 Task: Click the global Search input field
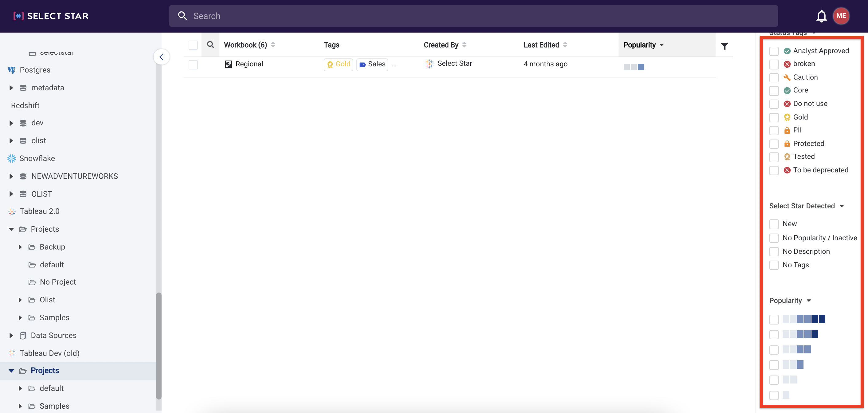click(473, 16)
